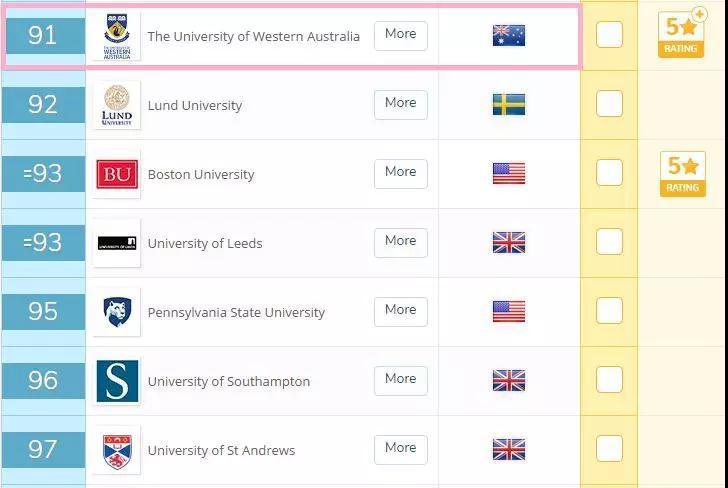The image size is (728, 488).
Task: Check the compare box for Lund University
Action: click(609, 104)
